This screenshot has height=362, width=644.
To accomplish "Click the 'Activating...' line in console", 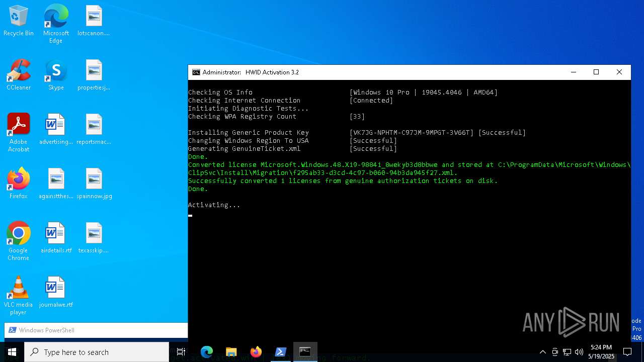I will tap(214, 205).
